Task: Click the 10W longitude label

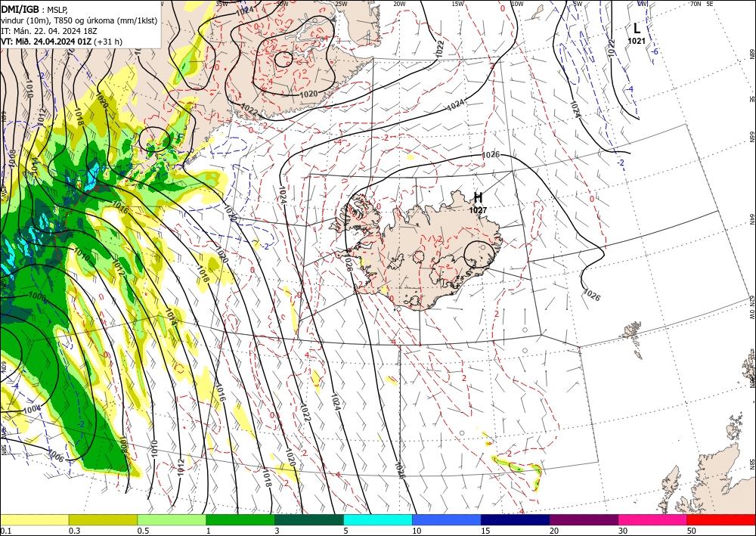Action: [517, 4]
